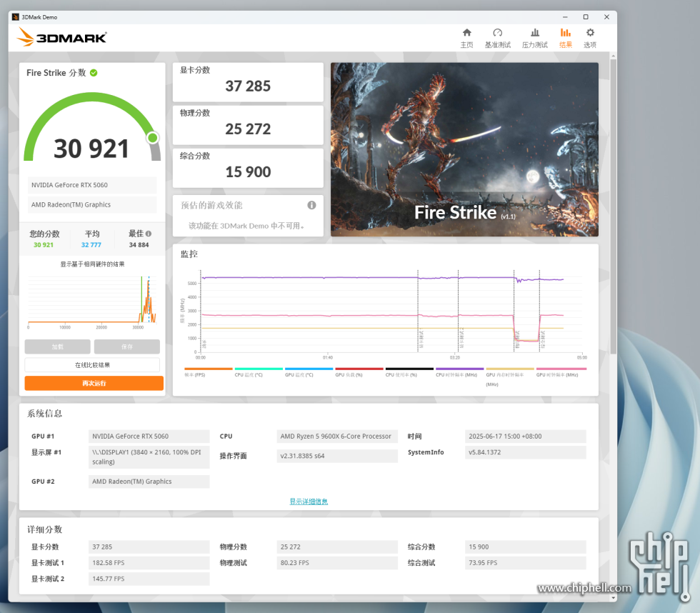Go to the 主页 home tab
The image size is (700, 613).
(x=466, y=38)
